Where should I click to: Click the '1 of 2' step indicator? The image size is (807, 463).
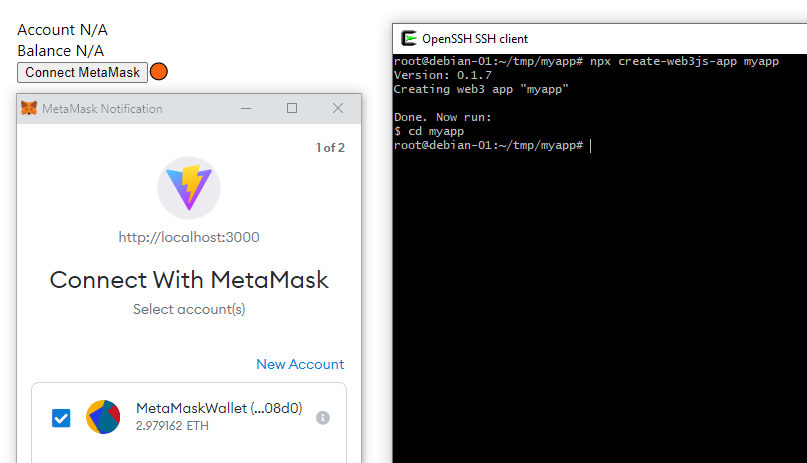tap(330, 148)
